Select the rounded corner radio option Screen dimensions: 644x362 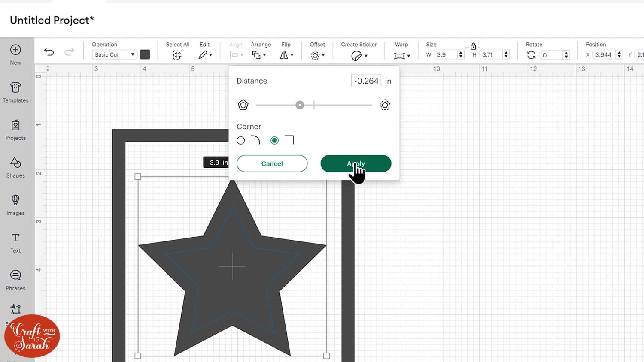241,140
